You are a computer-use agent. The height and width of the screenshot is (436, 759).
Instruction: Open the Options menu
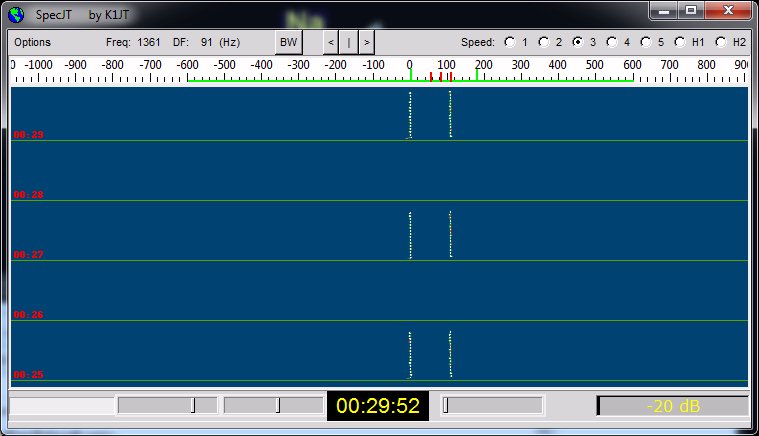pyautogui.click(x=33, y=43)
